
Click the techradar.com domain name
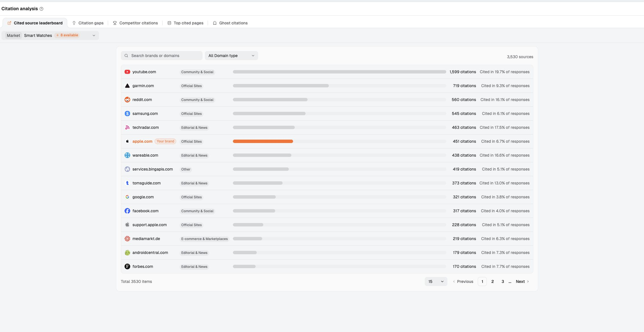[146, 127]
